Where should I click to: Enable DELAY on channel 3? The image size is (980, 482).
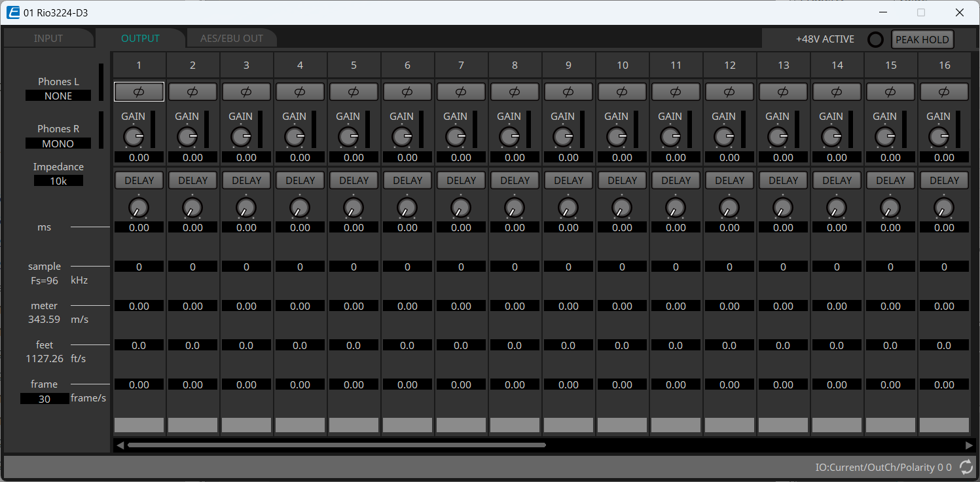point(246,181)
